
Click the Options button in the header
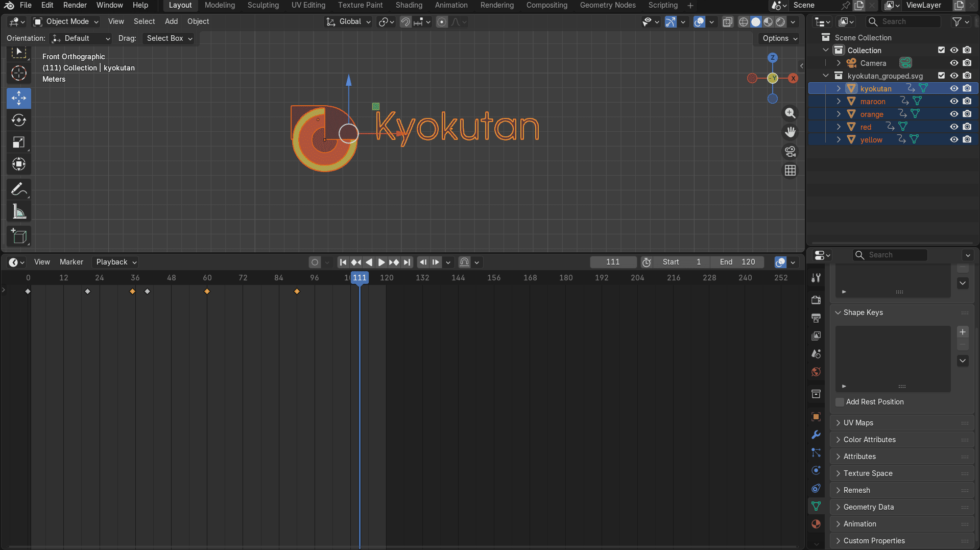pos(777,38)
